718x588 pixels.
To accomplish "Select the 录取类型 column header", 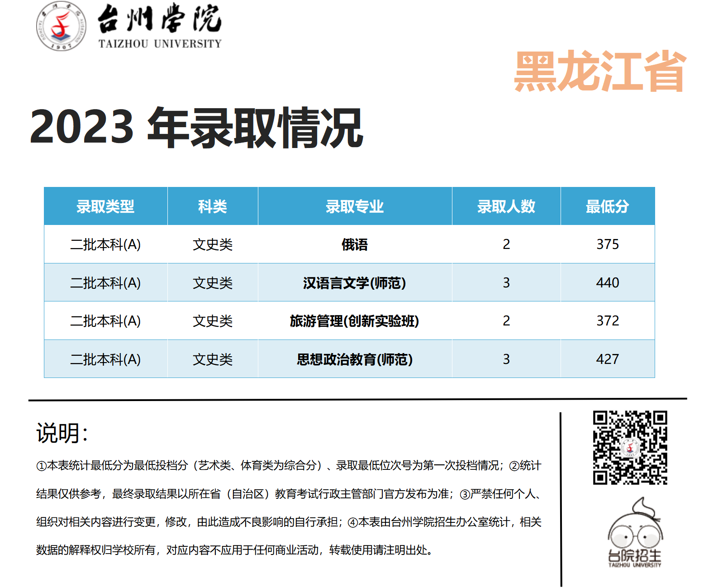I will tap(105, 206).
